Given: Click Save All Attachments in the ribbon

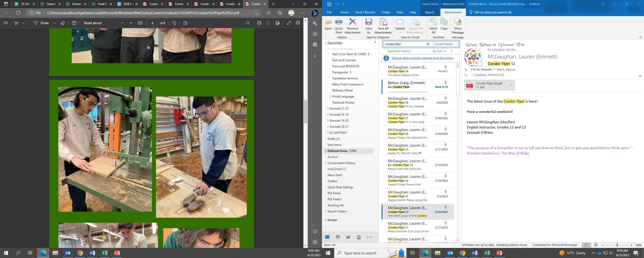Looking at the screenshot, I should pos(383,26).
